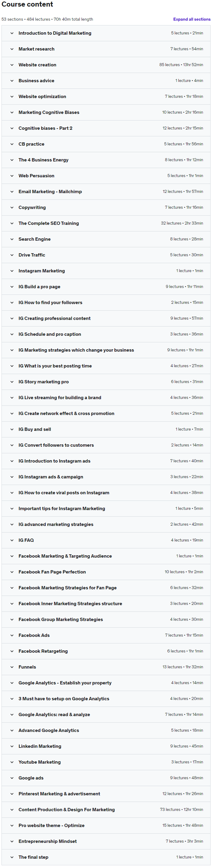
Task: Toggle the Copywriting section chevron
Action: [x=12, y=207]
